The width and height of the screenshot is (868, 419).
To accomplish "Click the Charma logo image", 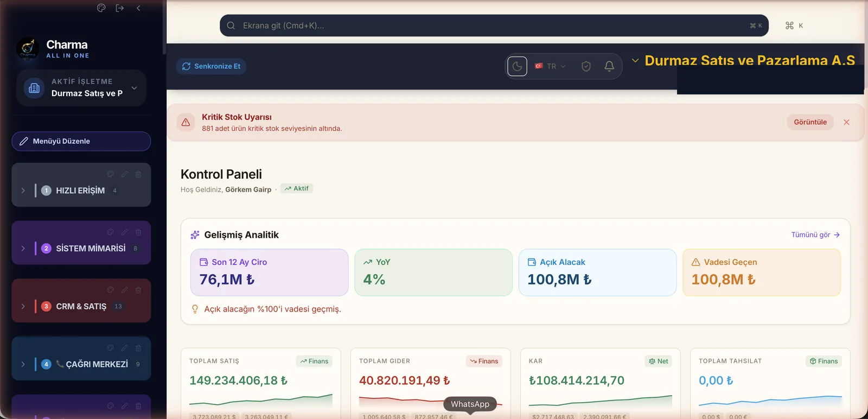I will (28, 48).
